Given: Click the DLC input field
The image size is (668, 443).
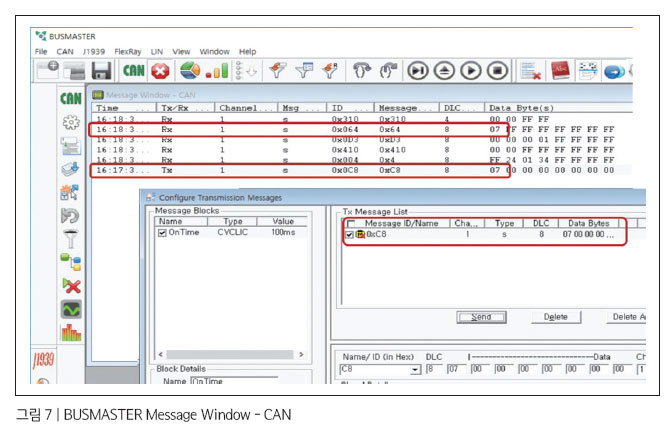Looking at the screenshot, I should tap(434, 369).
